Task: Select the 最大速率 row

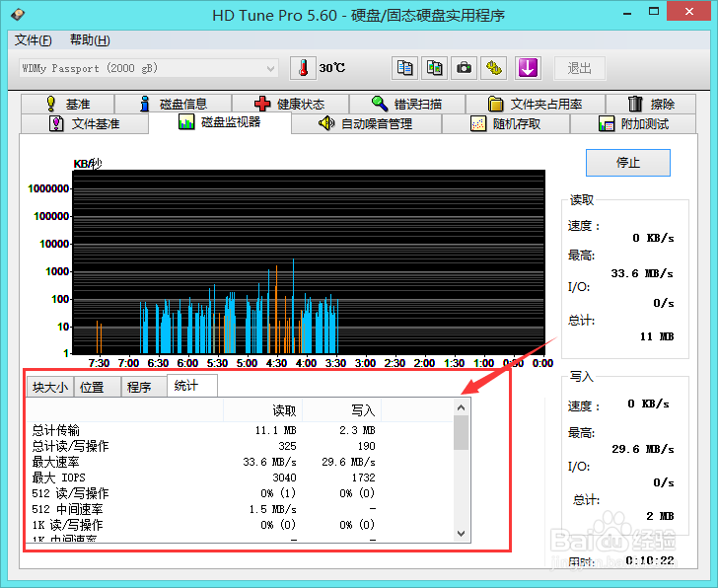Action: [239, 462]
